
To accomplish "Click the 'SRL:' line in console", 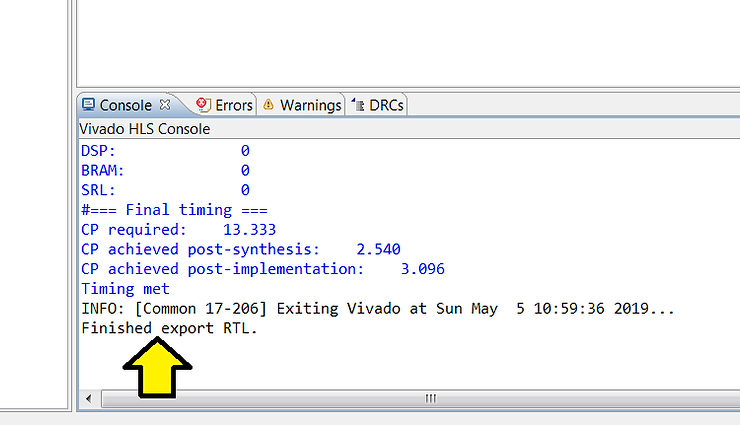I will [165, 190].
